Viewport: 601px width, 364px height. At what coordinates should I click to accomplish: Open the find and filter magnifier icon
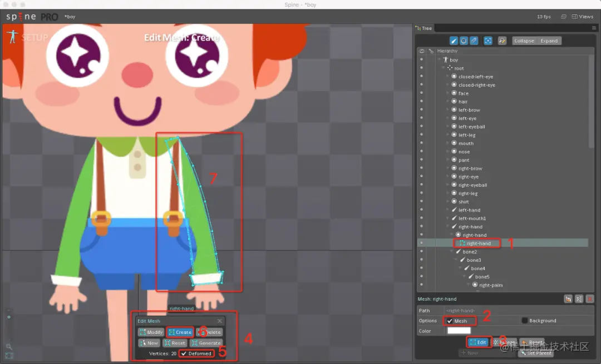coord(502,41)
